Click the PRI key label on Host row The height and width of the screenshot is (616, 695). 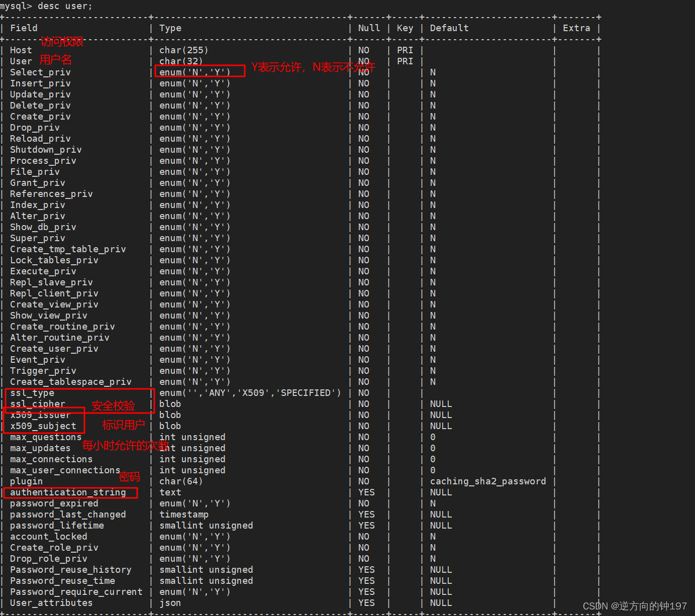click(405, 50)
